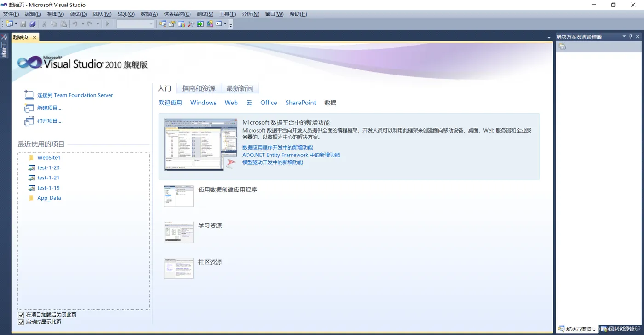Open the toolbar options overflow arrow
Image resolution: width=644 pixels, height=335 pixels.
point(231,25)
